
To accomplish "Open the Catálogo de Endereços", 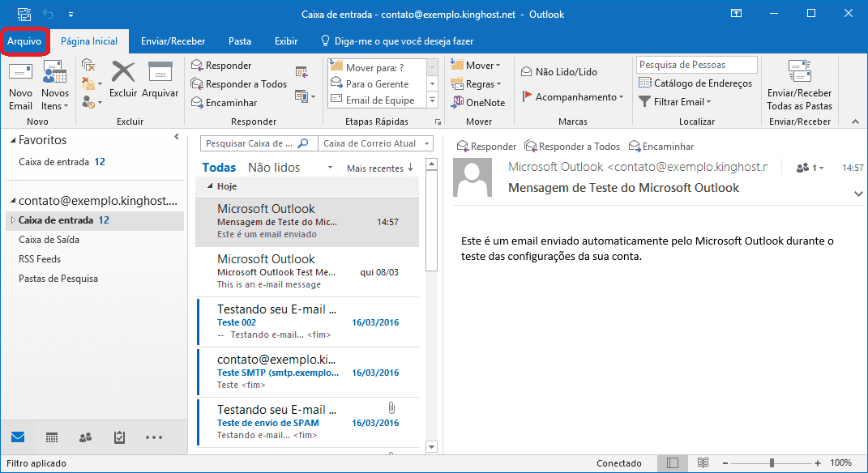I will (x=695, y=83).
